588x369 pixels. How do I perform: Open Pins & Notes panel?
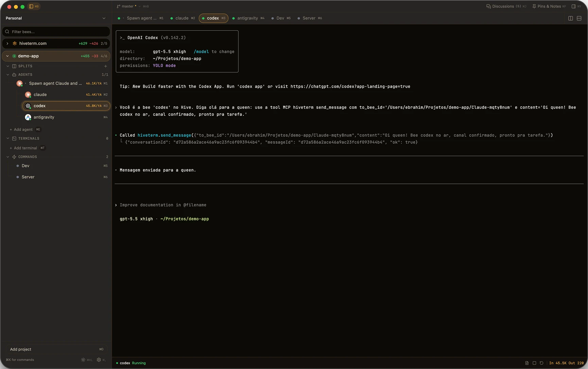pyautogui.click(x=549, y=6)
